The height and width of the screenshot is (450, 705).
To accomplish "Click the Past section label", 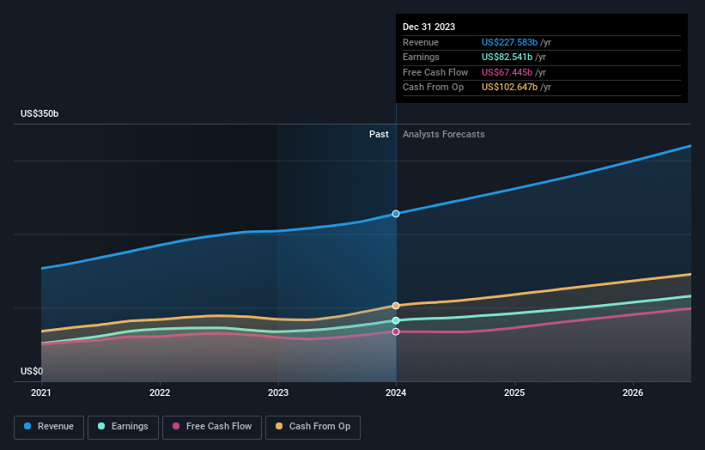I will (378, 134).
